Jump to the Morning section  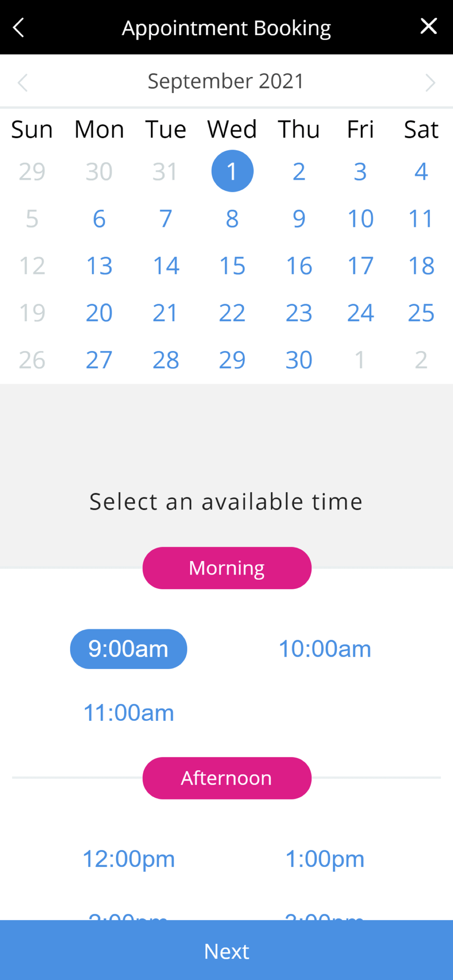(x=227, y=568)
